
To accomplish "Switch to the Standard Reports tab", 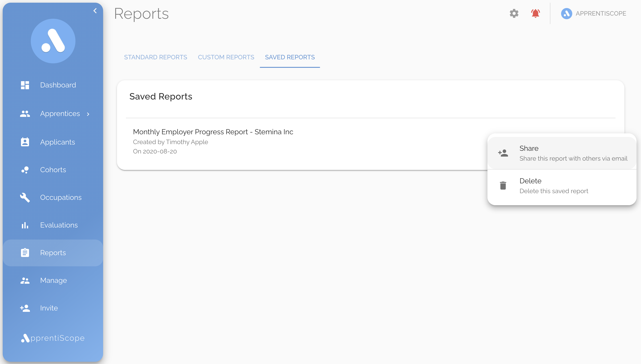I will tap(155, 57).
